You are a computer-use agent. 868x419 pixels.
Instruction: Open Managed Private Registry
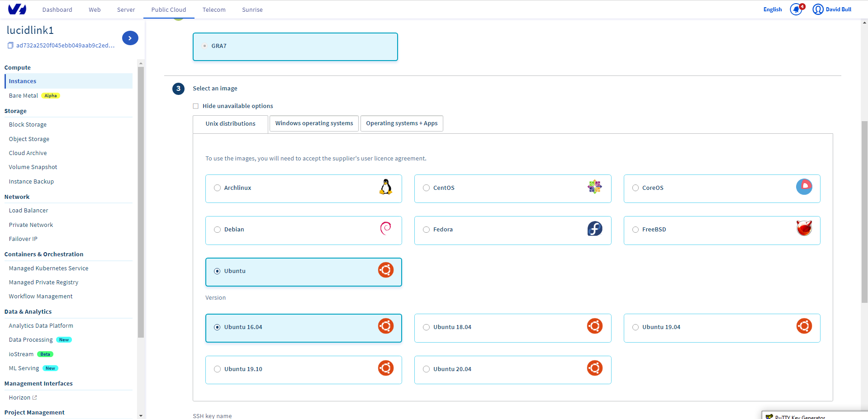point(43,282)
